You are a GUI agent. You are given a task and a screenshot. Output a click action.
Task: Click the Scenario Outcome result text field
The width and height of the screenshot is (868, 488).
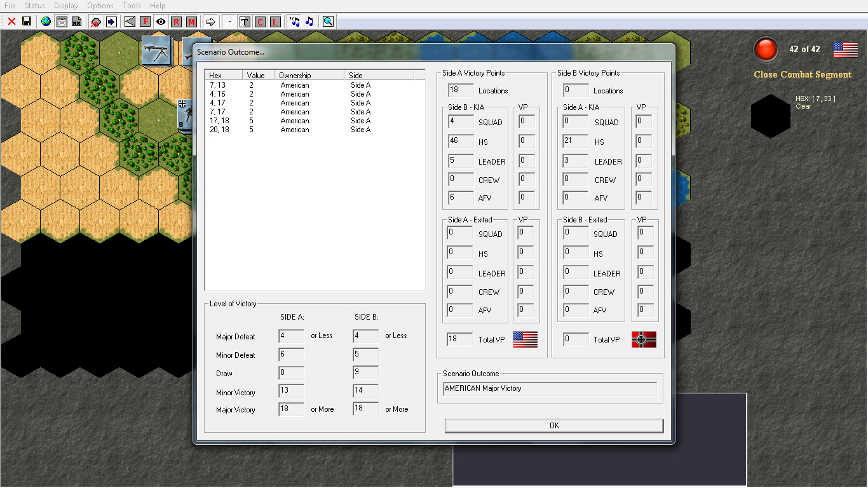[550, 388]
